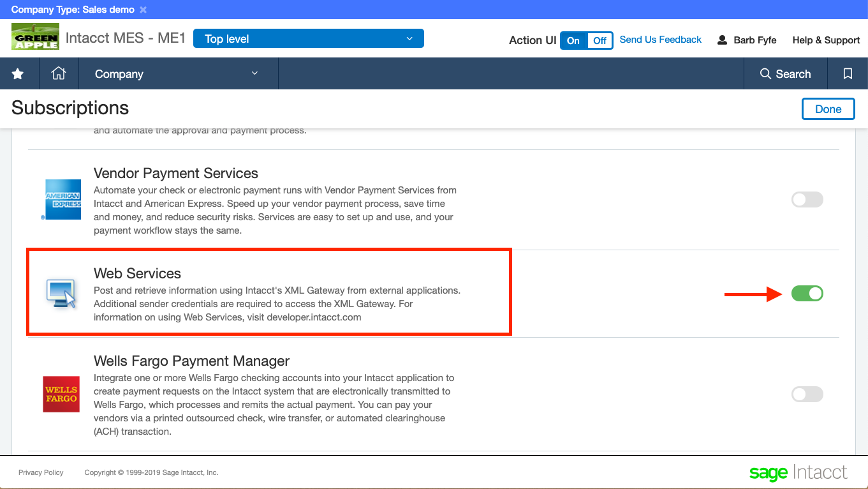Expand the Company module menu
Viewport: 868px width, 489px height.
point(178,74)
